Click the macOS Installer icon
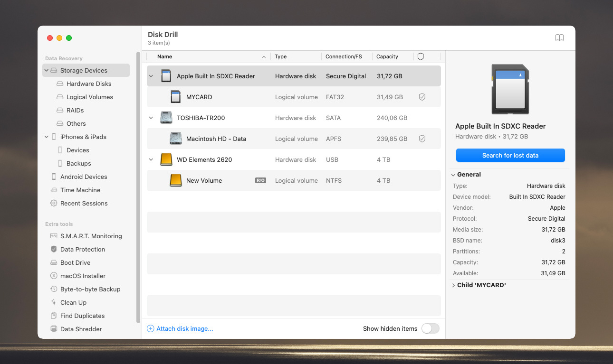The width and height of the screenshot is (613, 364). coord(54,276)
